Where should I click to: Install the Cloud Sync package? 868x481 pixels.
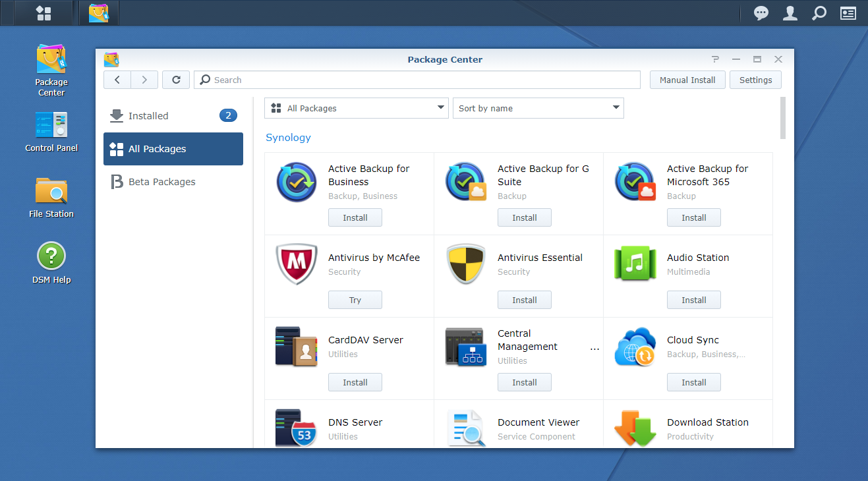tap(693, 382)
